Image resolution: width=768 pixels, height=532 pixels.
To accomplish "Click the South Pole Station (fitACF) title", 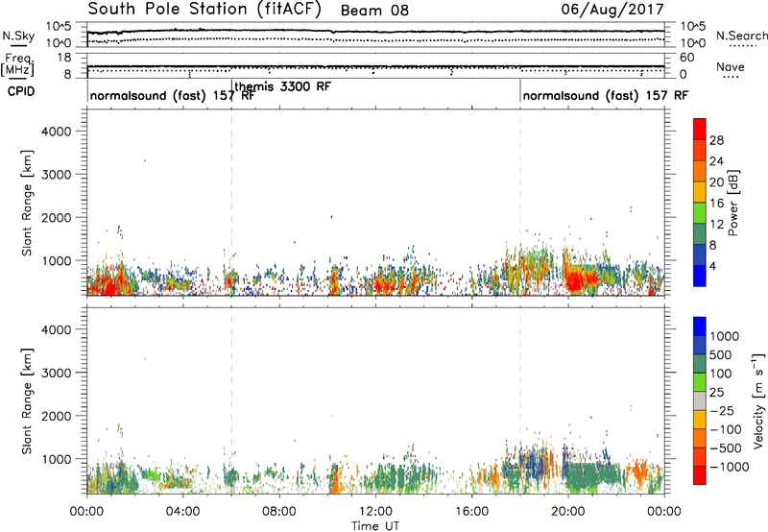I will (204, 10).
